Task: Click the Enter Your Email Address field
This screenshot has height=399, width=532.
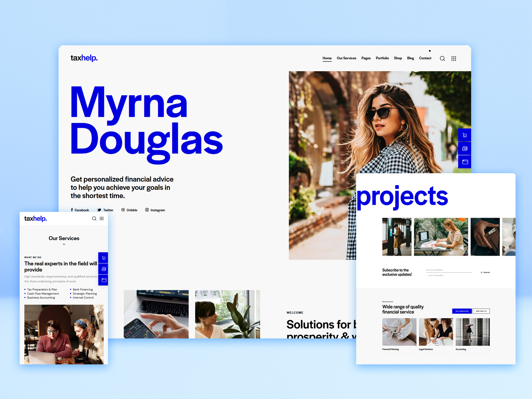Action: pos(449,270)
